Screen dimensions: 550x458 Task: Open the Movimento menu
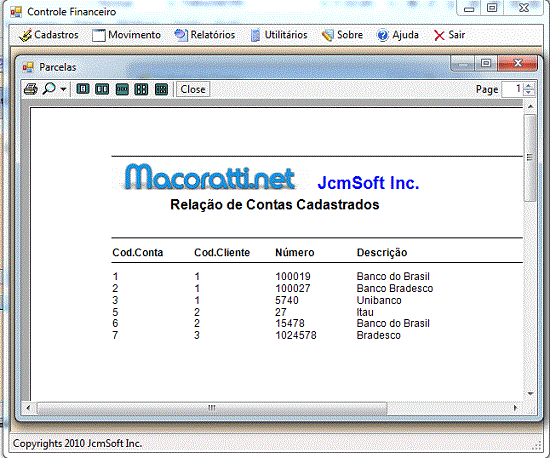[126, 35]
